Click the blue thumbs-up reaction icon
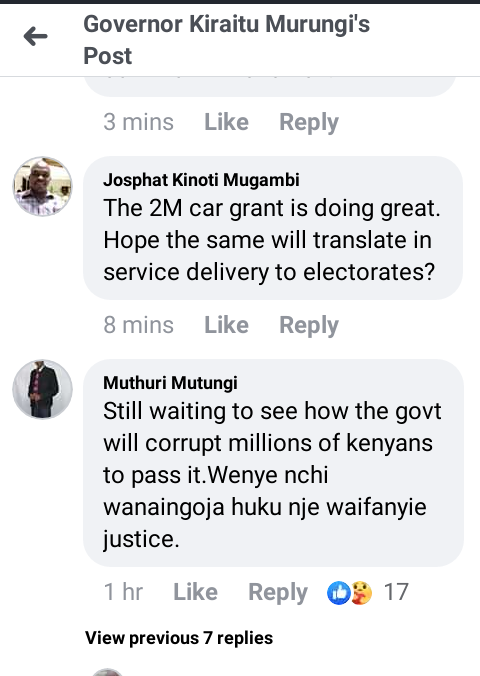This screenshot has height=676, width=480. (339, 593)
